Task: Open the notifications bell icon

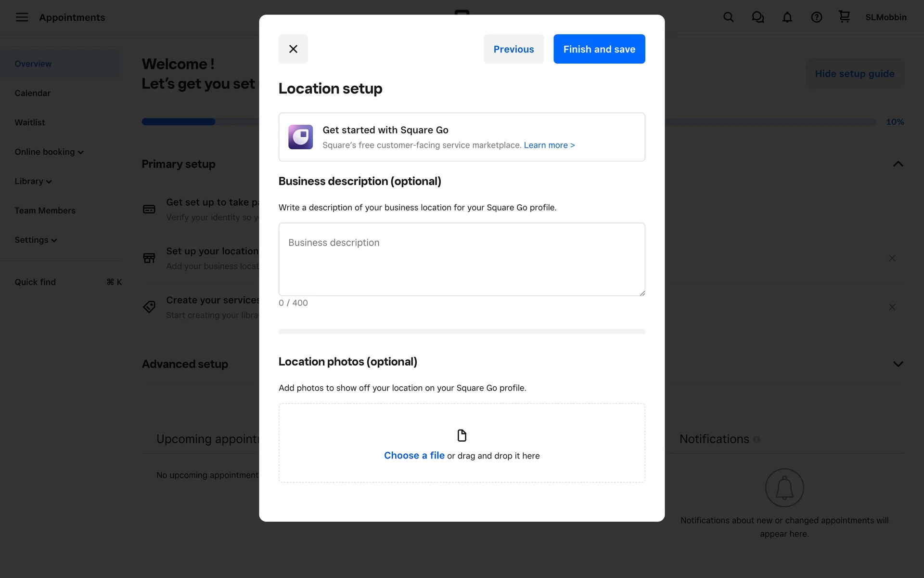Action: [x=787, y=17]
